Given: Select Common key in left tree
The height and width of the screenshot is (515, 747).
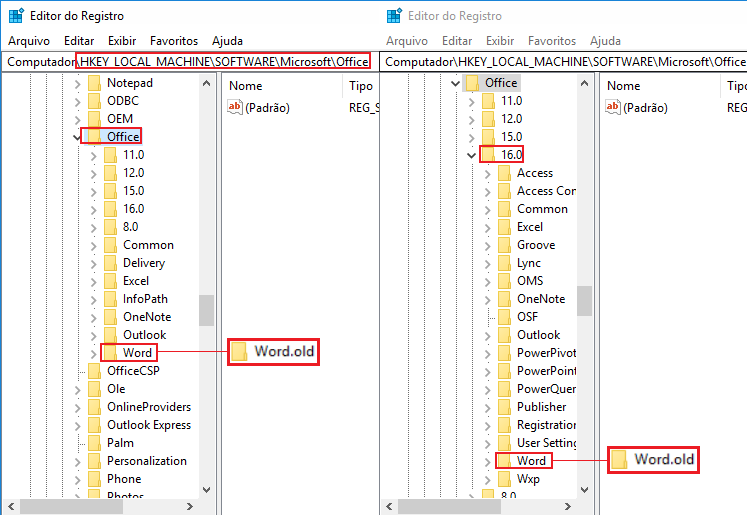Looking at the screenshot, I should point(148,245).
